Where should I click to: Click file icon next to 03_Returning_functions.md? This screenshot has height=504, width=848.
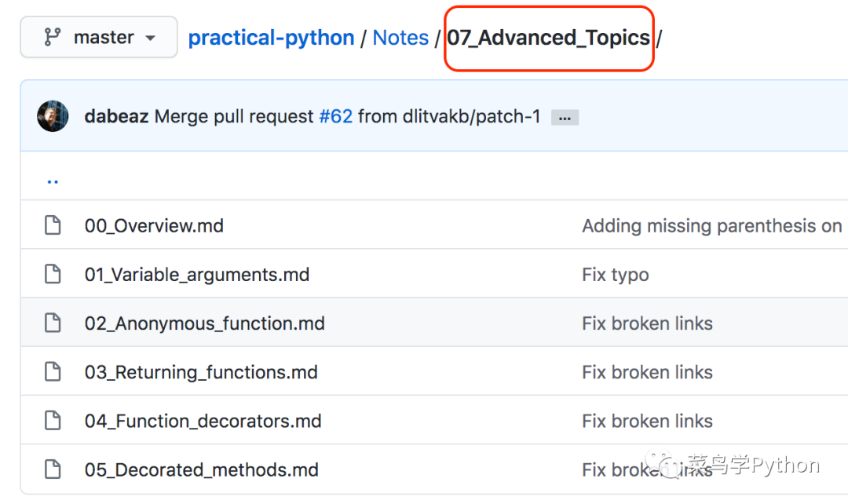53,371
